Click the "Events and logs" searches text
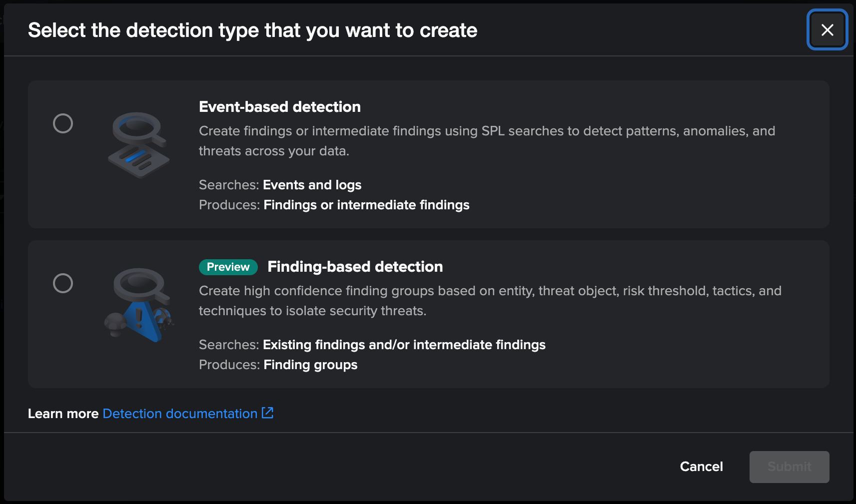 tap(312, 185)
